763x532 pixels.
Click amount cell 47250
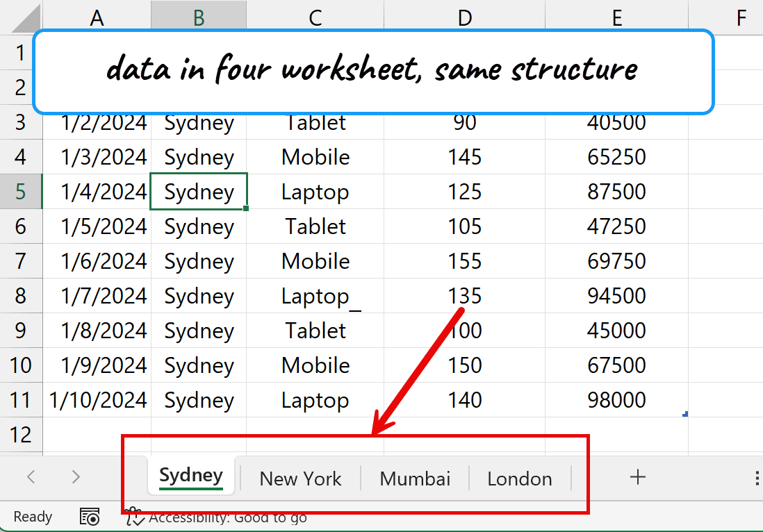tap(616, 226)
